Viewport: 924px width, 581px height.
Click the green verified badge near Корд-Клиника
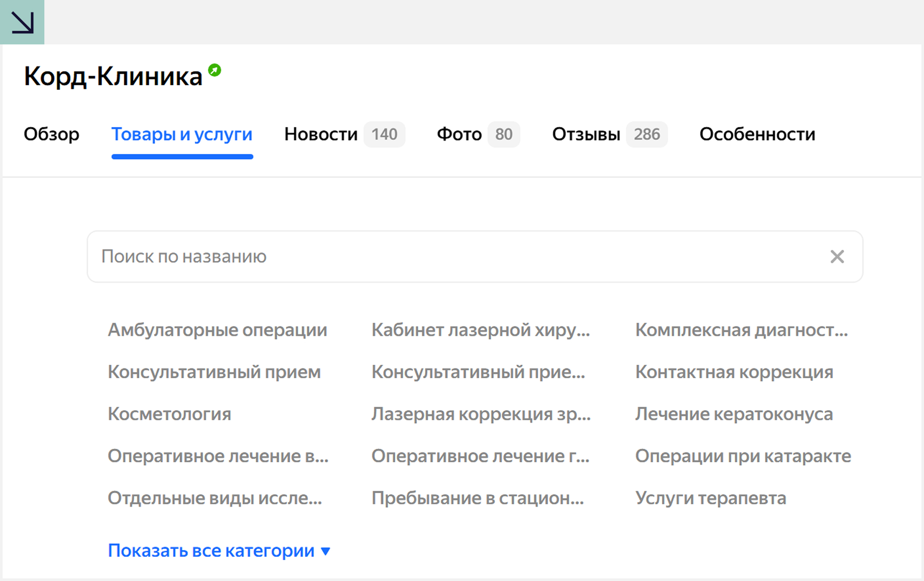(215, 70)
